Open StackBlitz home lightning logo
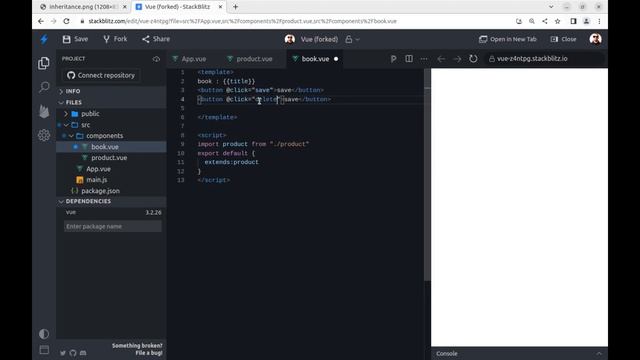The image size is (640, 360). (44, 39)
